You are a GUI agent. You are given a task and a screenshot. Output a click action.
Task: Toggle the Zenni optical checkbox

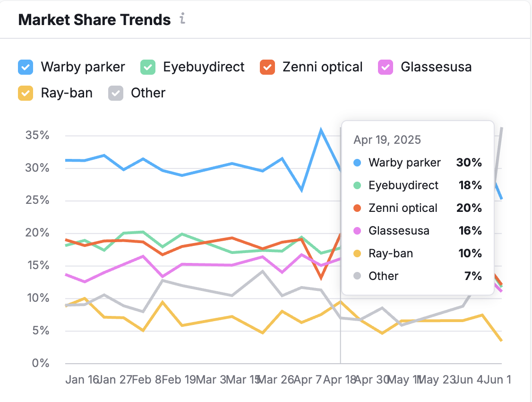tap(267, 67)
